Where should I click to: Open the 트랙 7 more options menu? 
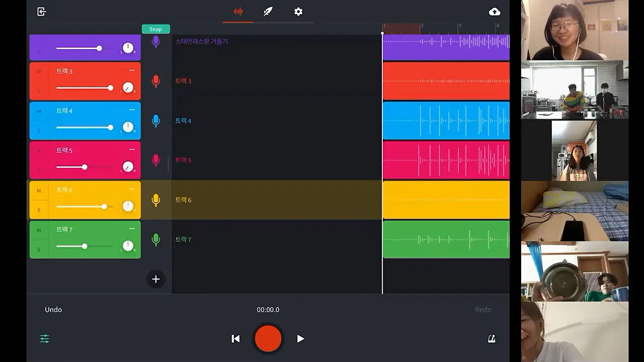tap(132, 229)
